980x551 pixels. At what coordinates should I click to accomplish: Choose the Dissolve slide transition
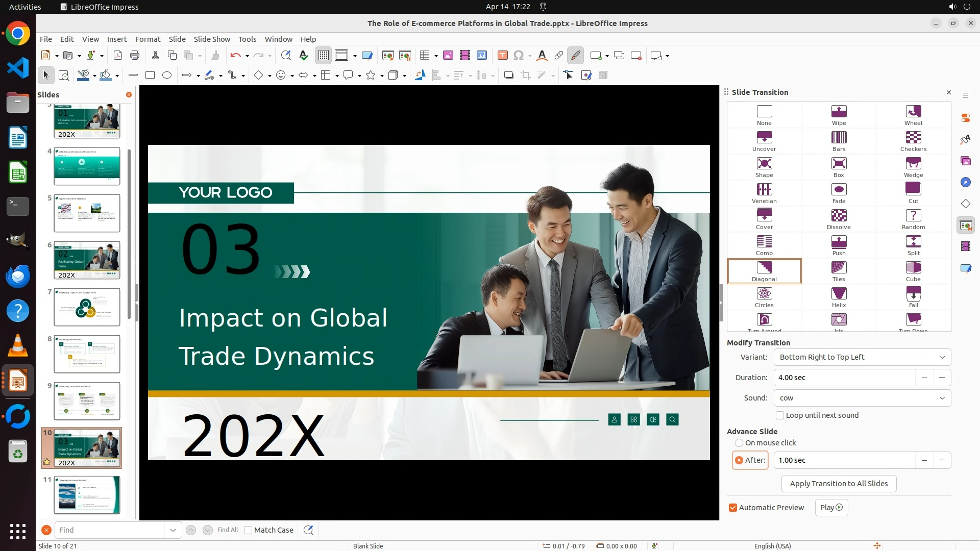pos(839,219)
